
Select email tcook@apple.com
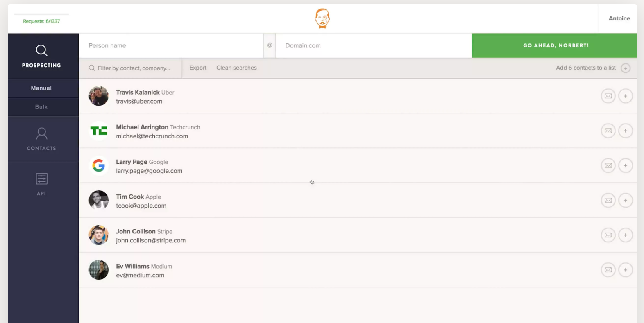(141, 206)
